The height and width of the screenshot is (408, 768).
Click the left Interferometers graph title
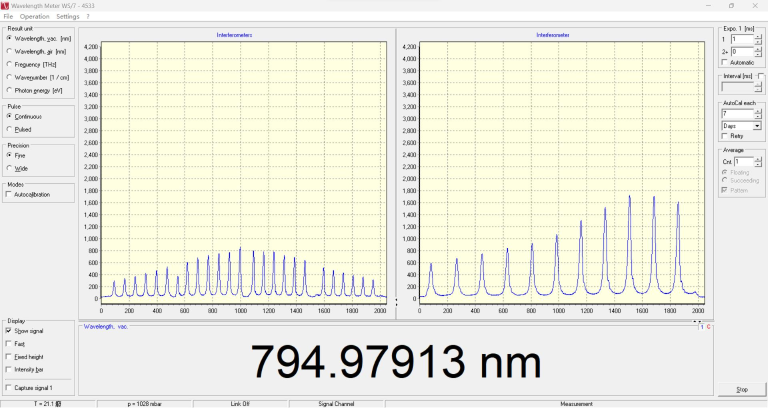click(x=235, y=35)
